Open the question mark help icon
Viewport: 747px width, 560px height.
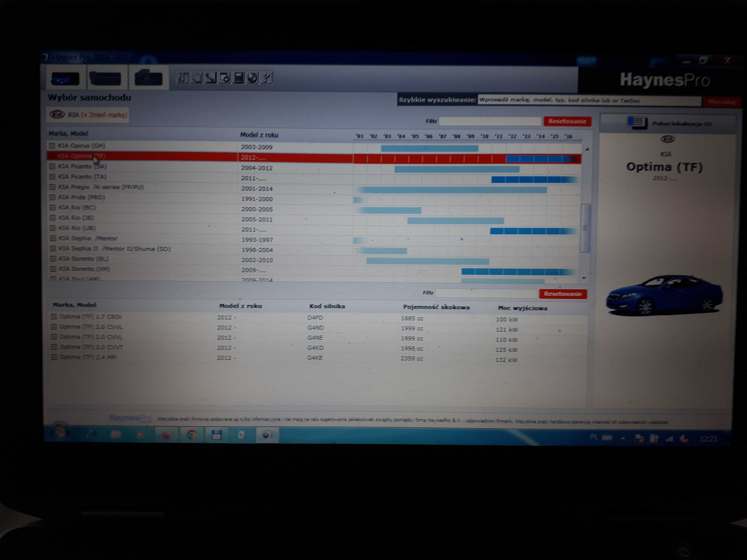click(x=267, y=78)
